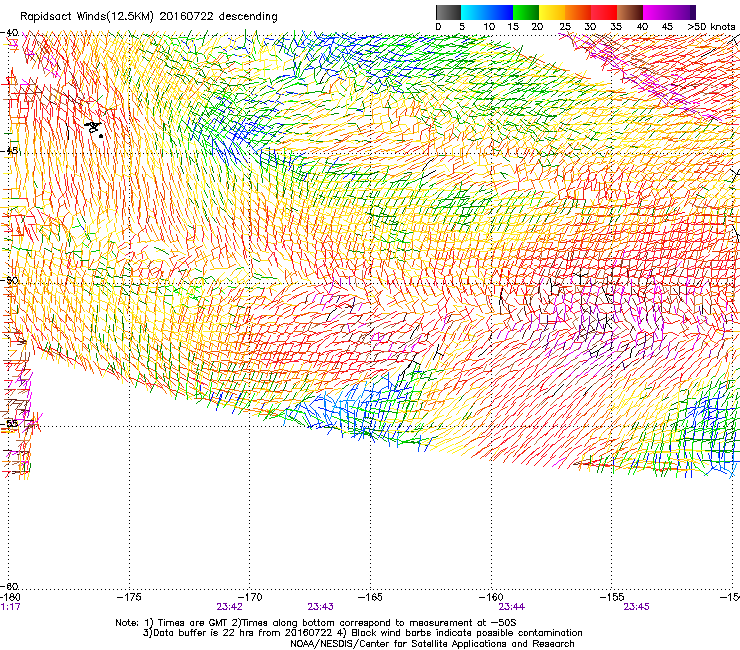Click the '-155' longitude label
The width and height of the screenshot is (740, 650).
tap(612, 598)
